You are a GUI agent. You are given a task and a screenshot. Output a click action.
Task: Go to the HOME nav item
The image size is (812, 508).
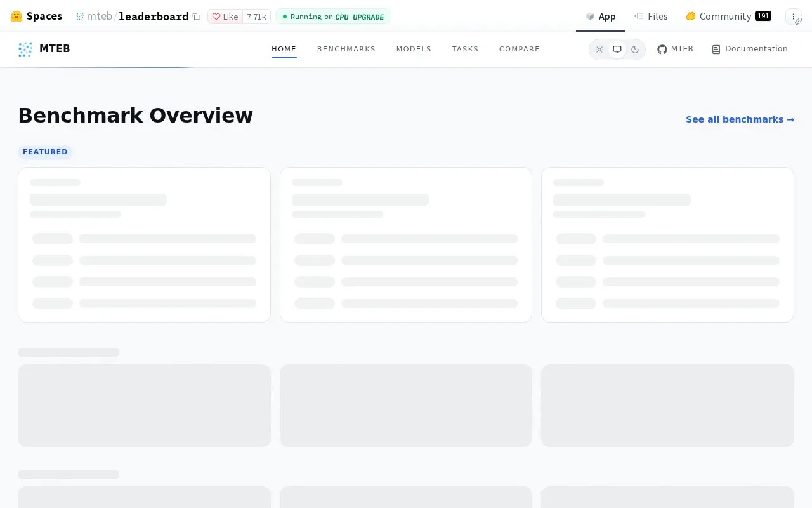(284, 49)
